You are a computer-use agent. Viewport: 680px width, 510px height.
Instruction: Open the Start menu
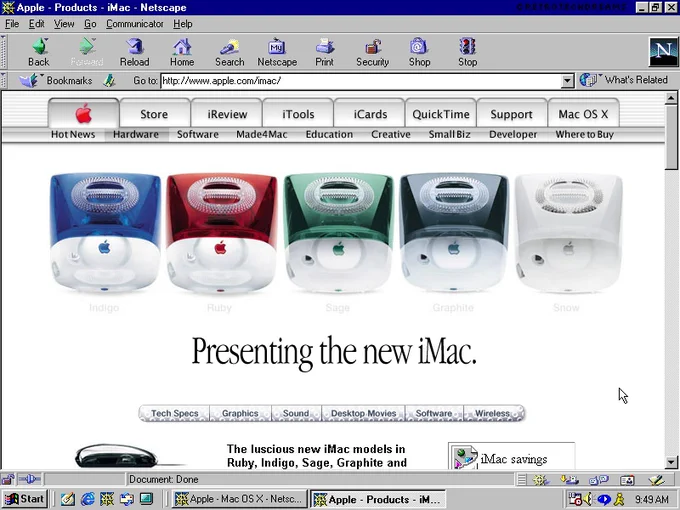[24, 499]
